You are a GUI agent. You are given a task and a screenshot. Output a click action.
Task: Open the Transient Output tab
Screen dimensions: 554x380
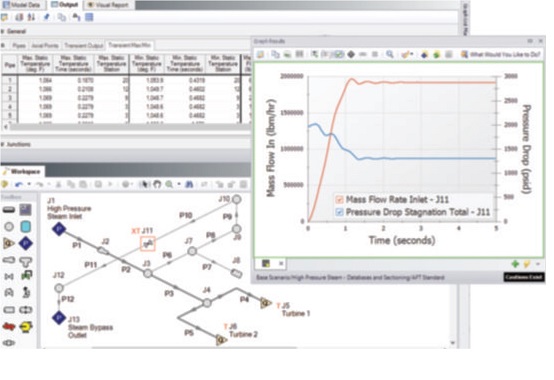84,46
